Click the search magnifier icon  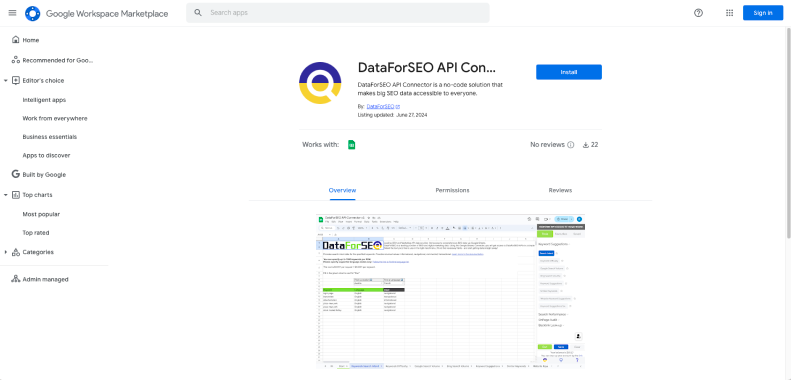(x=198, y=13)
